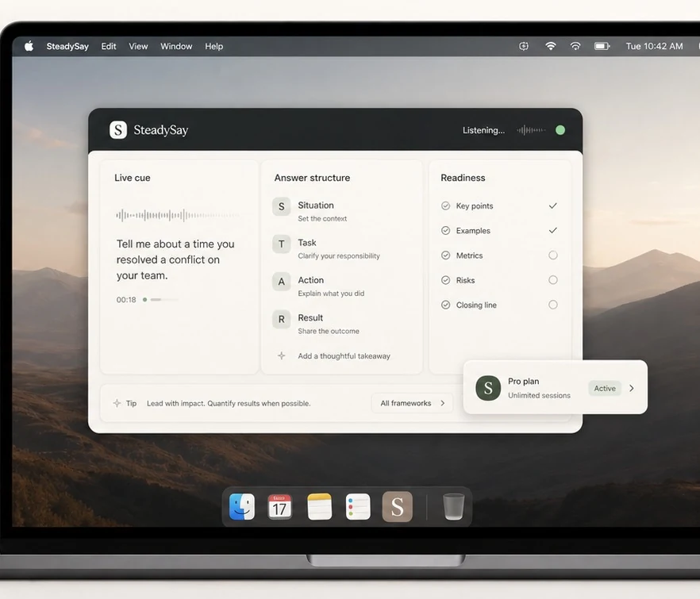
Task: Click the interview question text
Action: [175, 259]
